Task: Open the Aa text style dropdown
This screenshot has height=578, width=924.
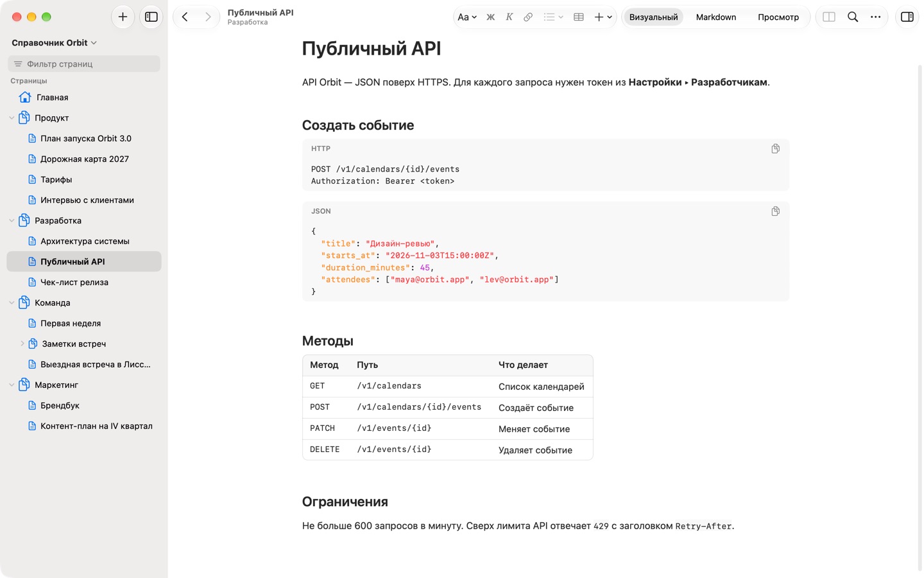Action: pos(467,17)
